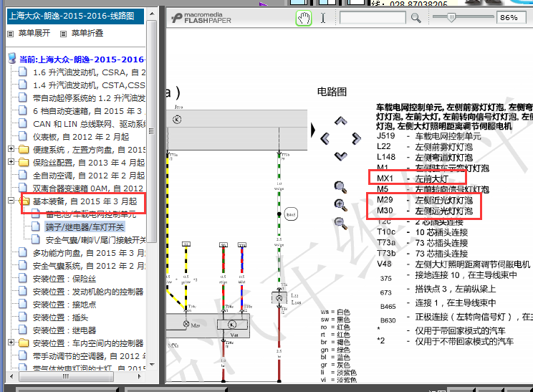533x392 pixels.
Task: Adjust the zoom slider handle
Action: click(x=451, y=17)
